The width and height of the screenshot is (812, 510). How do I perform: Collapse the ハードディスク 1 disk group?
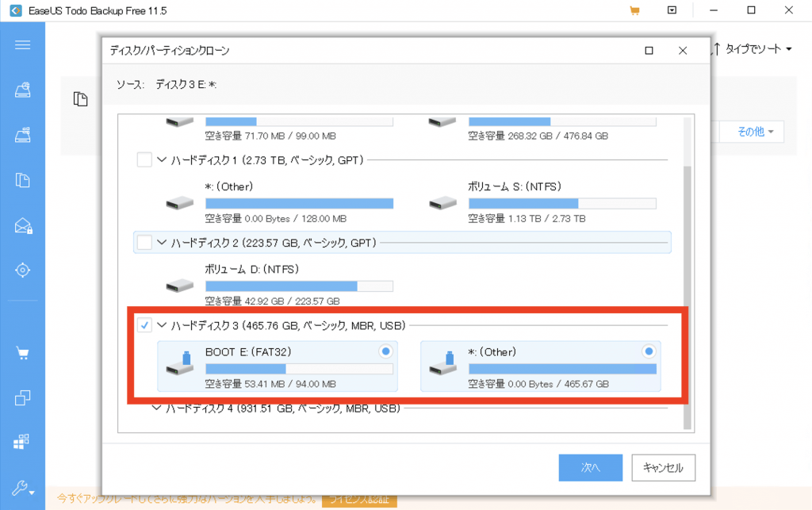pos(162,160)
